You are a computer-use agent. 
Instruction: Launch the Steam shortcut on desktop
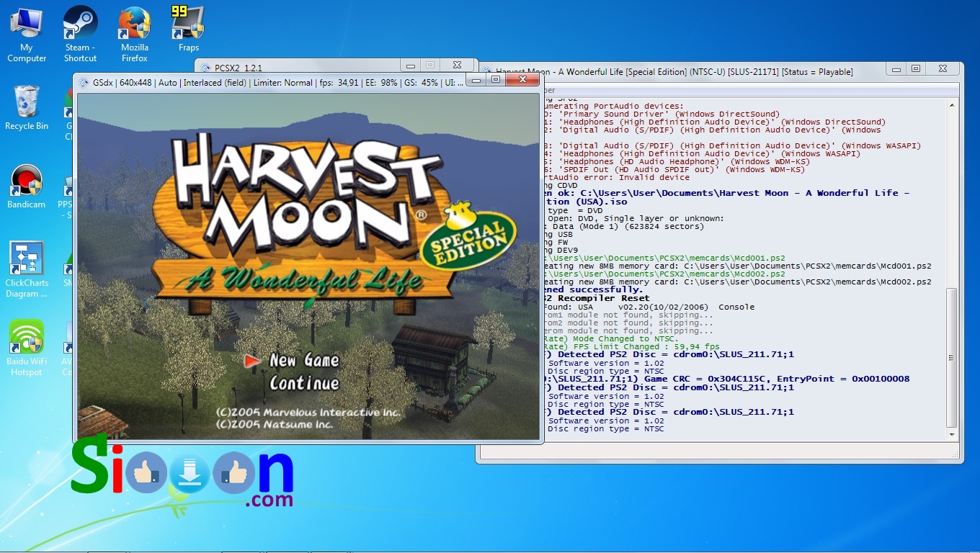tap(80, 34)
